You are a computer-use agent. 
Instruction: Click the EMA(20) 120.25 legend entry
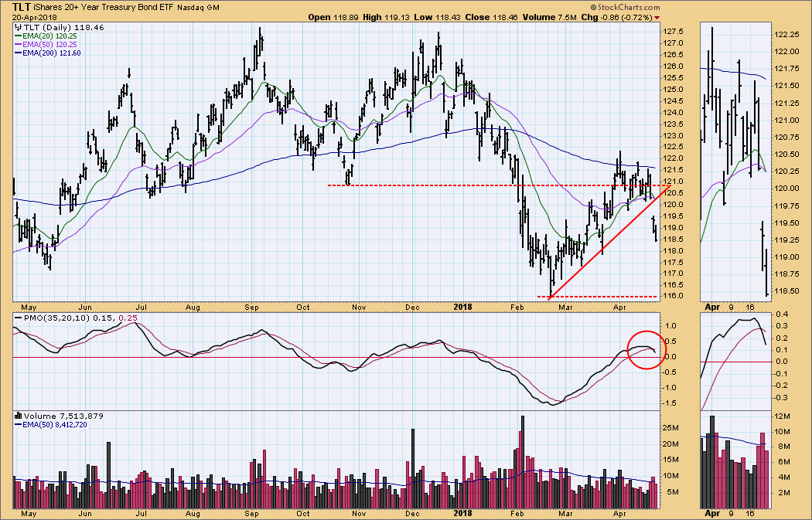click(x=46, y=36)
